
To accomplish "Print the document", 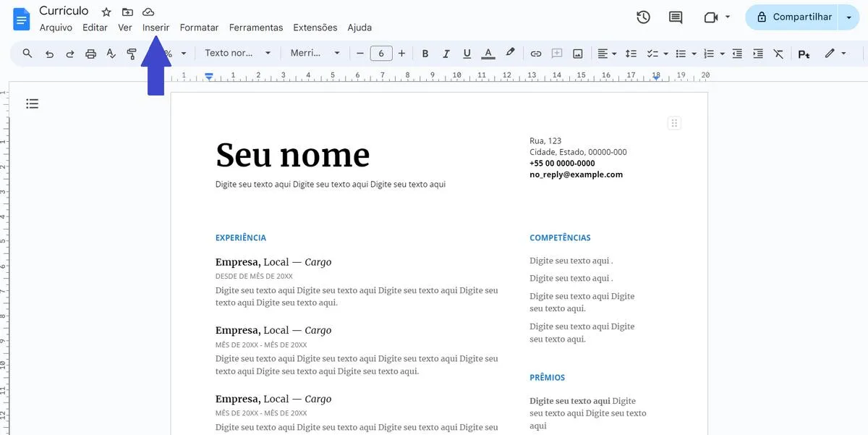I will pos(90,53).
